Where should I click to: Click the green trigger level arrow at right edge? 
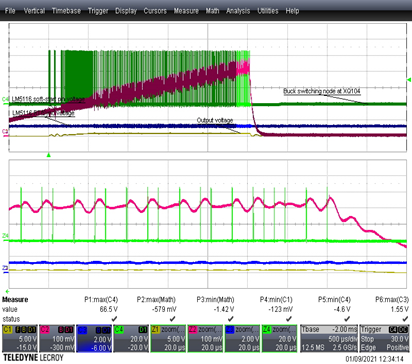409,80
